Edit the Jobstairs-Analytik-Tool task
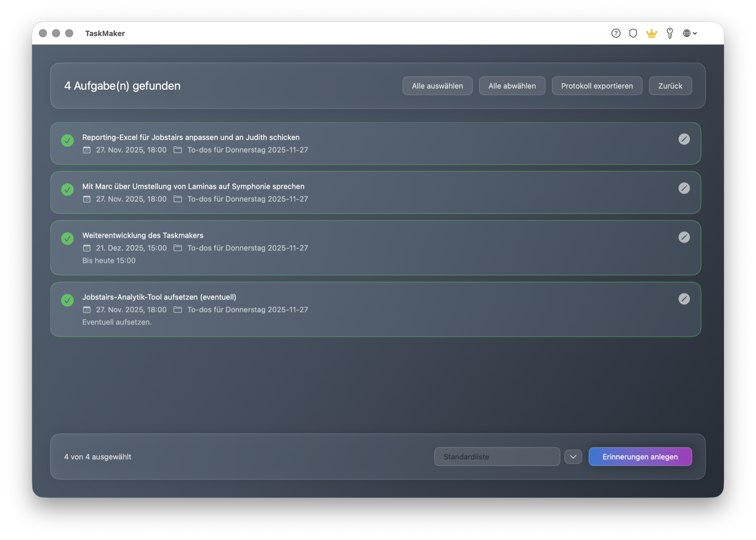The height and width of the screenshot is (540, 756). coord(684,299)
